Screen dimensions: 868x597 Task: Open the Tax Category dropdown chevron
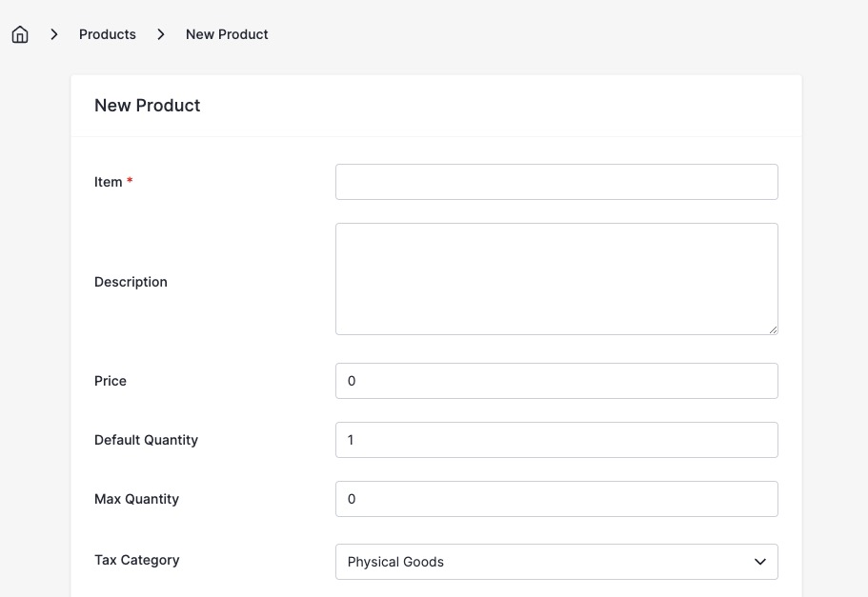tap(760, 562)
